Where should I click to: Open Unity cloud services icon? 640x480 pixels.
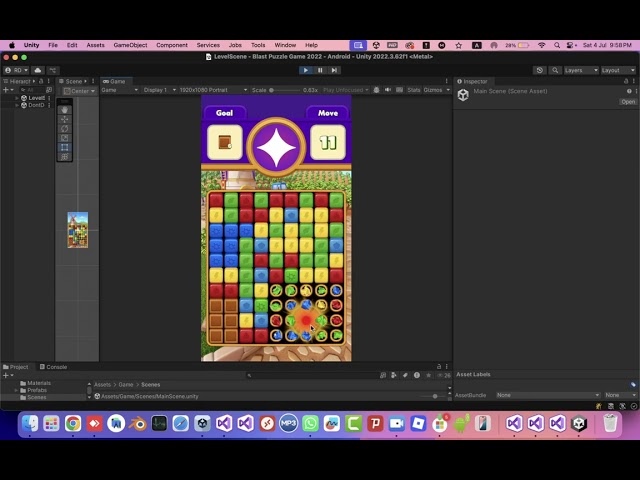(38, 70)
